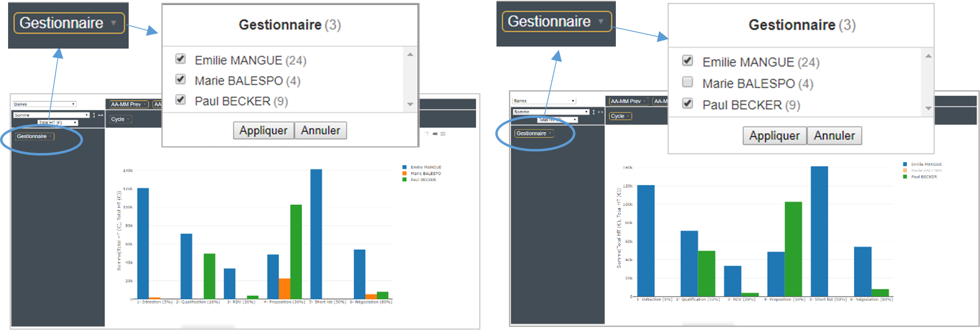Viewport: 980px width, 330px height.
Task: Open the Barres chart type dropdown in the left-hand screenshot
Action: 45,104
